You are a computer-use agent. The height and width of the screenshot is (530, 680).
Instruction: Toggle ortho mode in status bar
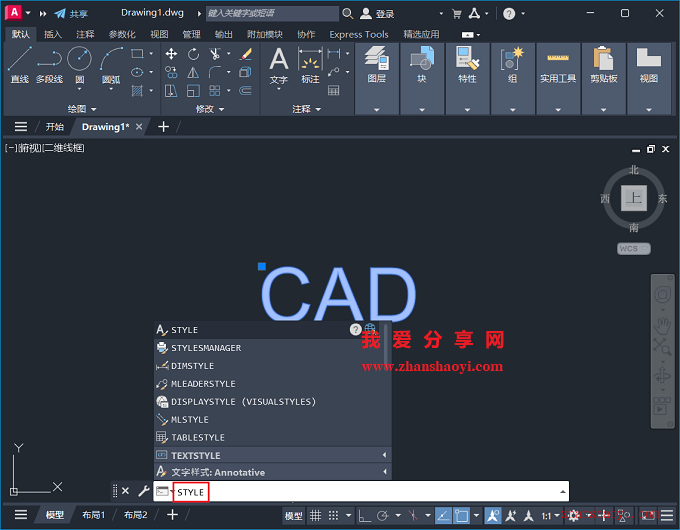[x=364, y=515]
